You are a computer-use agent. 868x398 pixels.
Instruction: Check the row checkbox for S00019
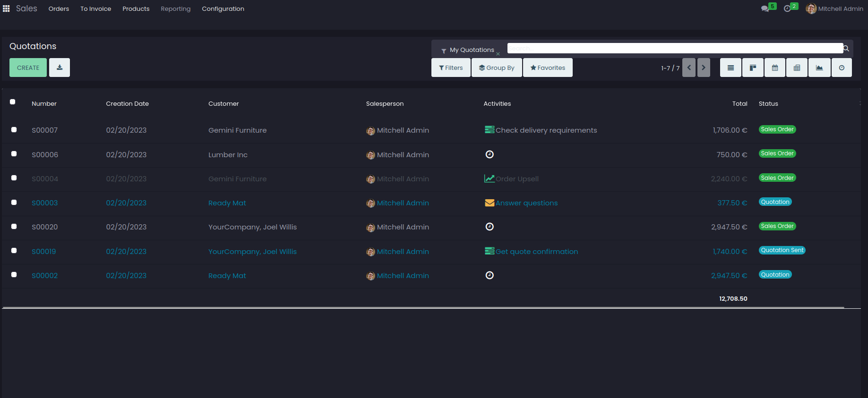point(14,251)
